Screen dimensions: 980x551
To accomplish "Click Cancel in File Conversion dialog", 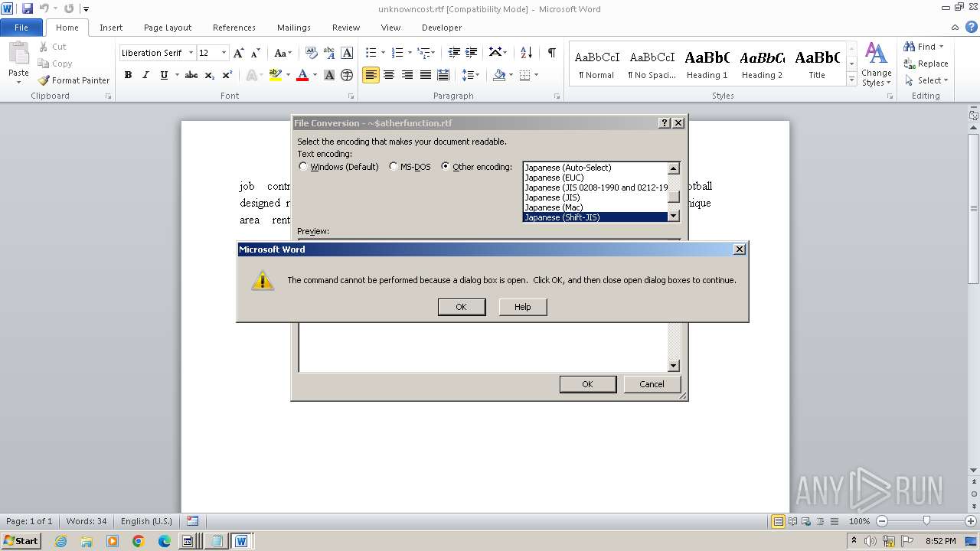I will coord(652,384).
